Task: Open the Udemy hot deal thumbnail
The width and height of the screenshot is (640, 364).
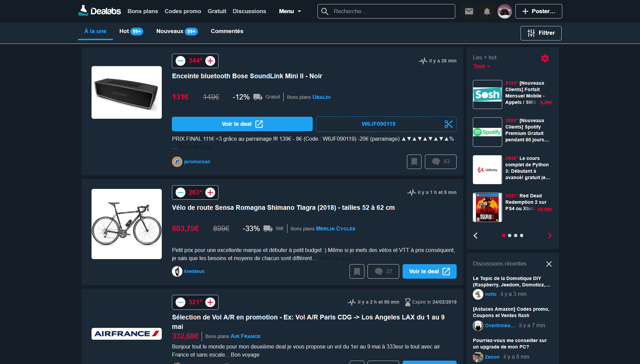Action: [x=487, y=170]
